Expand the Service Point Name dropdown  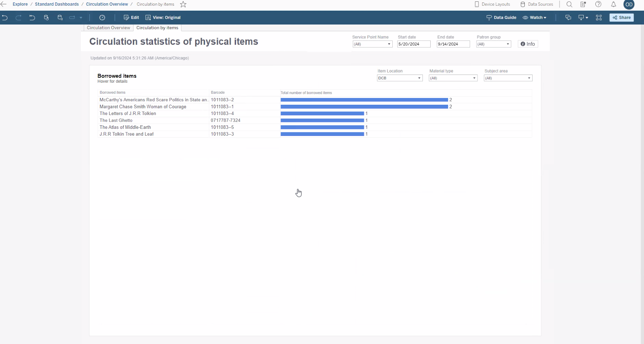click(372, 44)
